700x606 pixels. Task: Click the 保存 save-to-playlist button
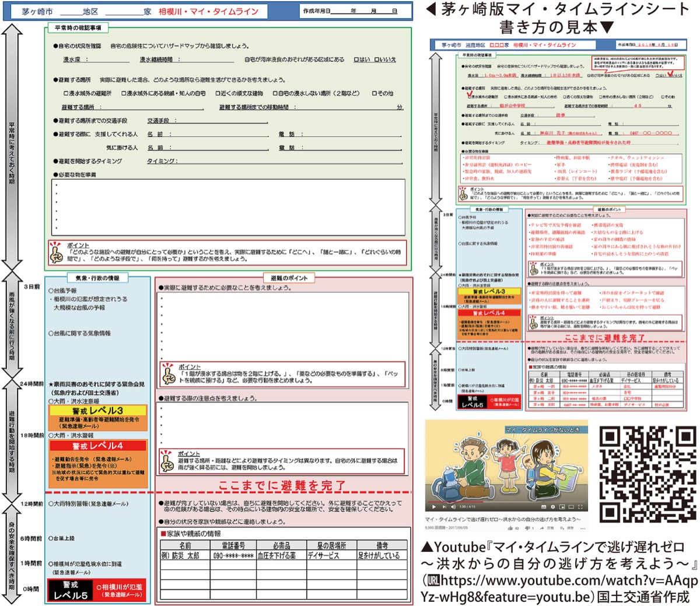[567, 528]
